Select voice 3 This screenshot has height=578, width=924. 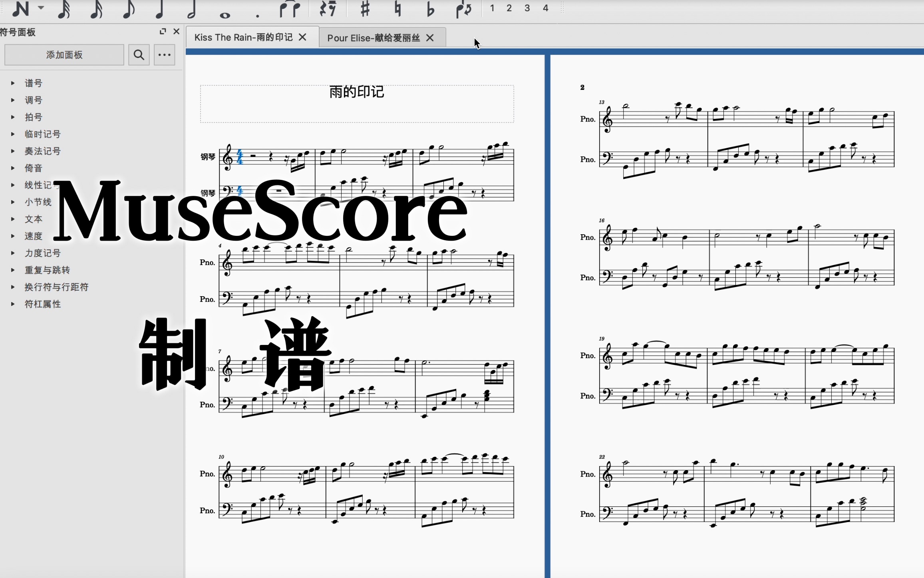[527, 8]
